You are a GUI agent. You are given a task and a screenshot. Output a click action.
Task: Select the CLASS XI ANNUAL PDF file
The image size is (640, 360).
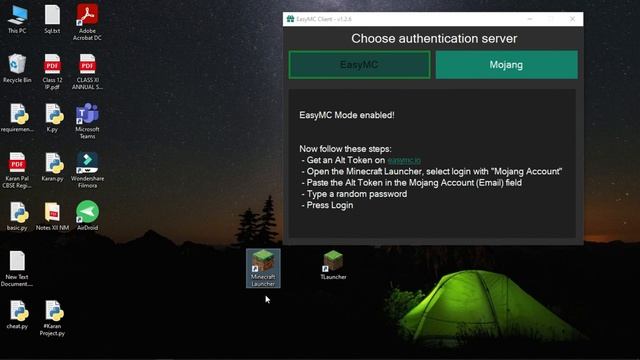click(87, 72)
